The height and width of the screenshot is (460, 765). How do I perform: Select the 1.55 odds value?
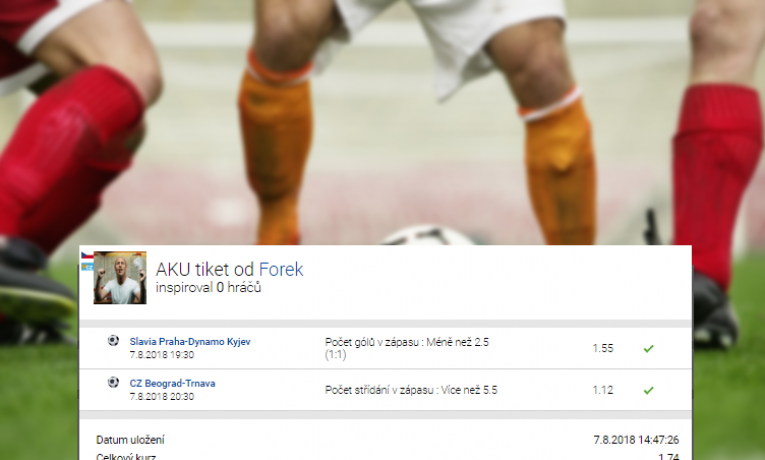point(603,348)
